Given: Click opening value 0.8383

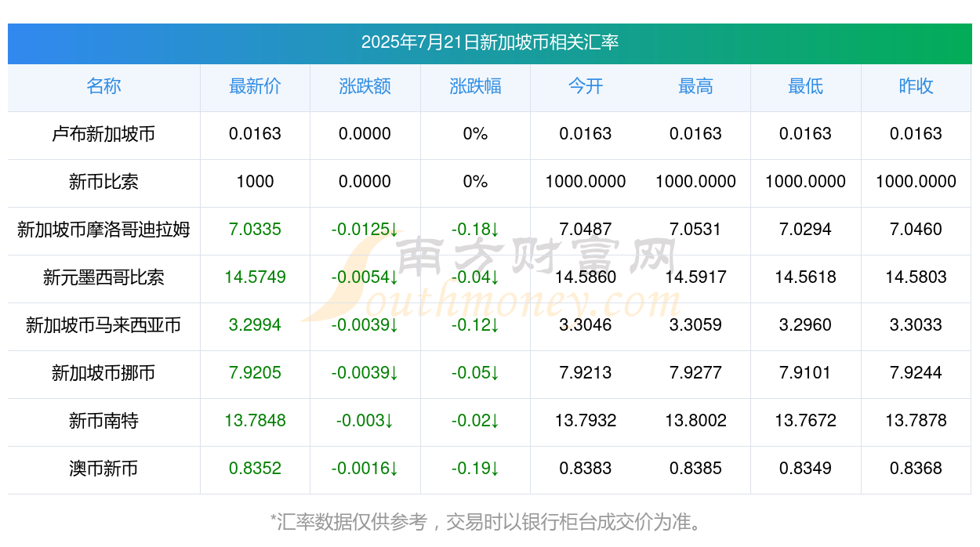Looking at the screenshot, I should tap(586, 469).
